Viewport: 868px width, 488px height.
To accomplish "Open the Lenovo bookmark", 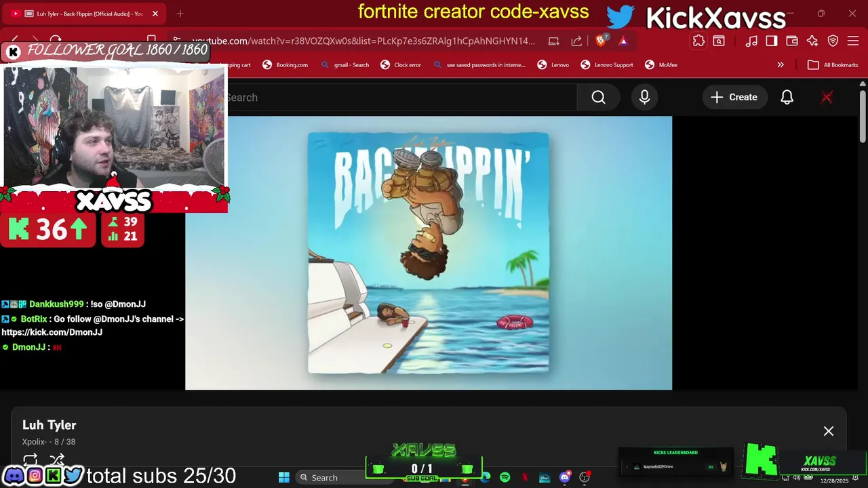I will tap(553, 65).
